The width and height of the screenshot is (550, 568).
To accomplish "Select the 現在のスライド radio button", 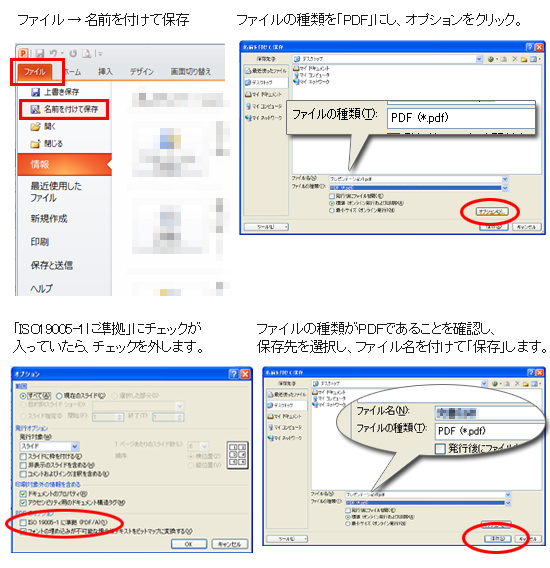I will pyautogui.click(x=59, y=396).
